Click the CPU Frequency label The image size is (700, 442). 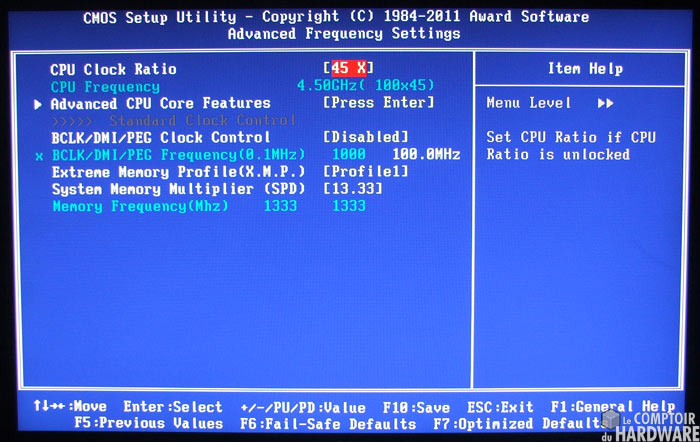click(105, 86)
